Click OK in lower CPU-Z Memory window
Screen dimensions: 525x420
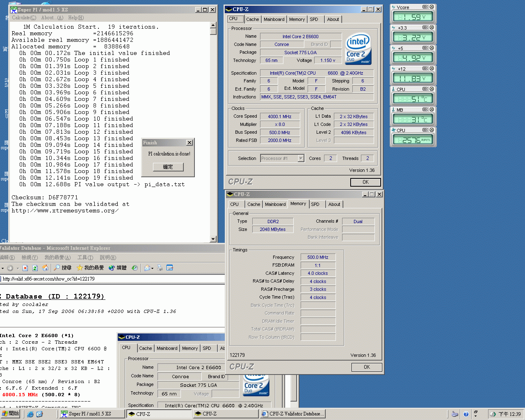[367, 367]
